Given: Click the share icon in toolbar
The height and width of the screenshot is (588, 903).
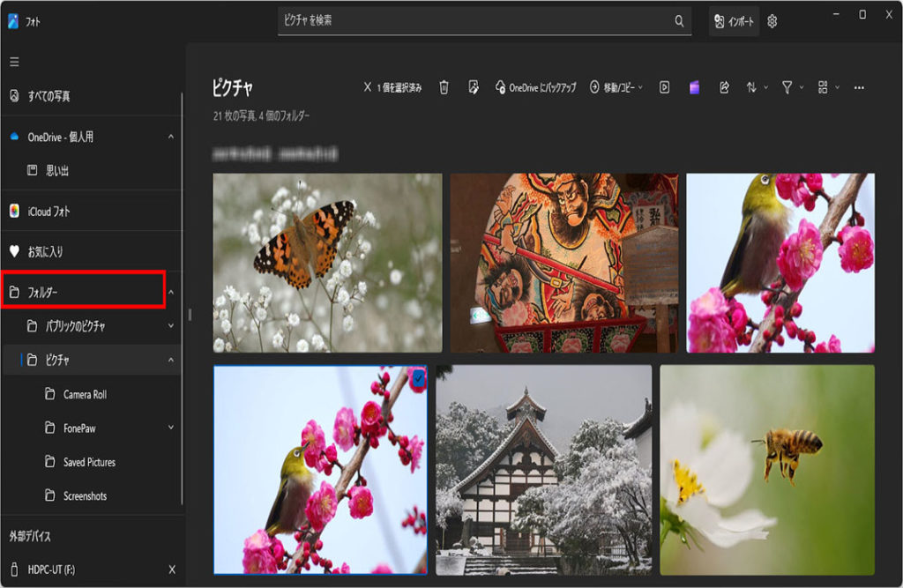Looking at the screenshot, I should (724, 87).
